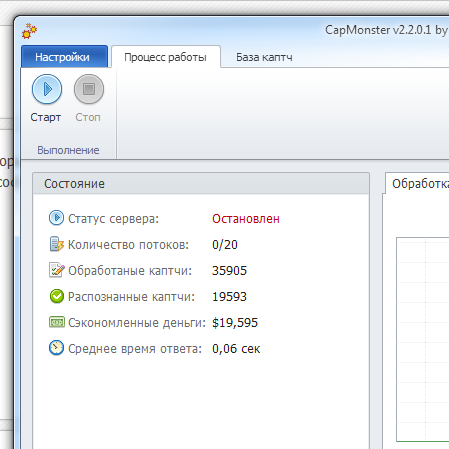Click the Состояние panel header
The height and width of the screenshot is (449, 449).
201,184
